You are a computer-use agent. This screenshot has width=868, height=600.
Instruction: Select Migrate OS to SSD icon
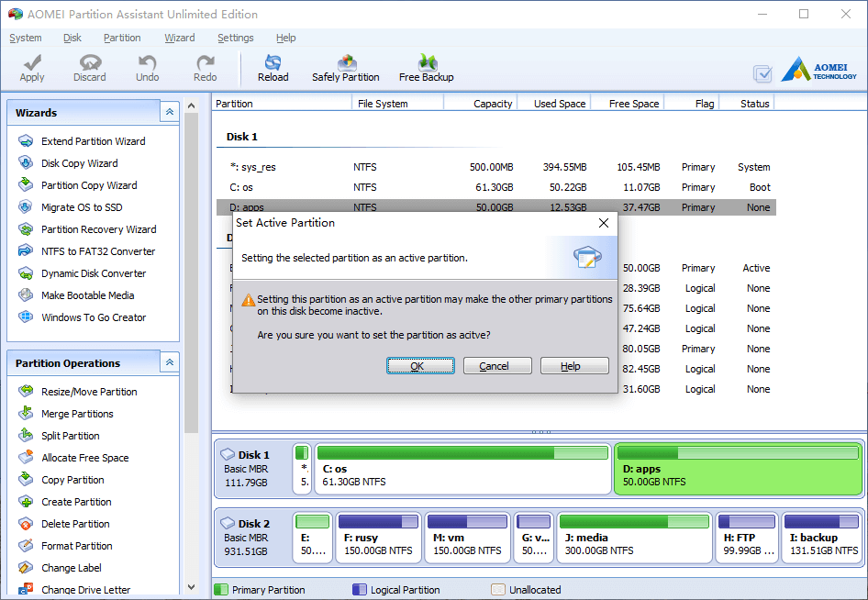(x=26, y=207)
